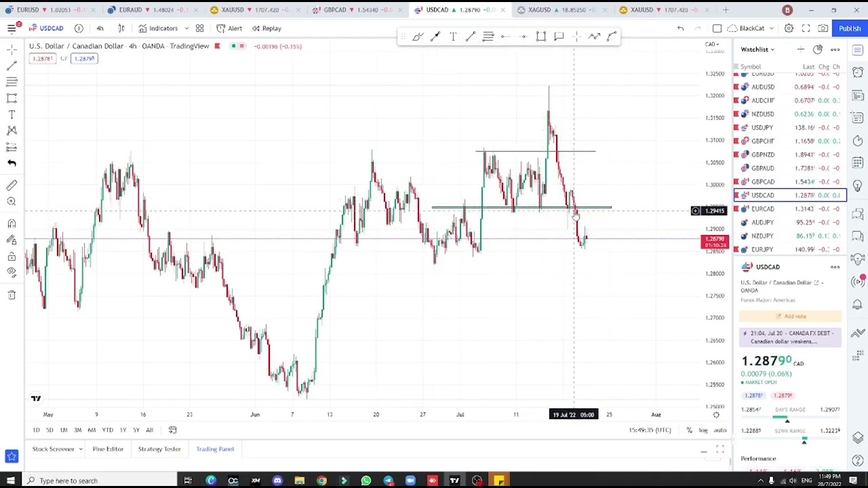Open the prediction and measurement tools
868x488 pixels.
pyautogui.click(x=12, y=147)
